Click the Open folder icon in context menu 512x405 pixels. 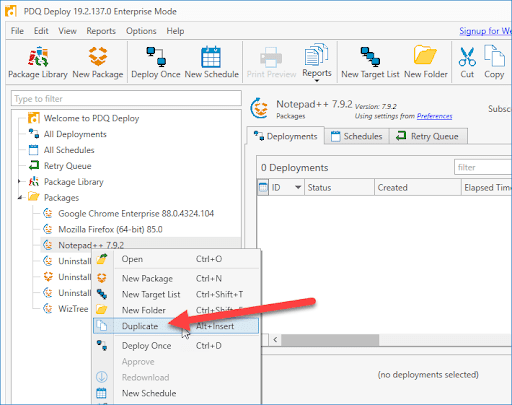click(102, 259)
